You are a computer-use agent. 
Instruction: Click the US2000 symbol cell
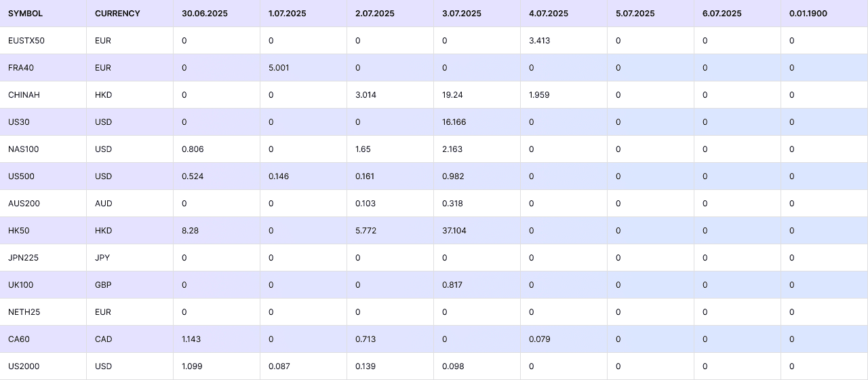pyautogui.click(x=43, y=366)
